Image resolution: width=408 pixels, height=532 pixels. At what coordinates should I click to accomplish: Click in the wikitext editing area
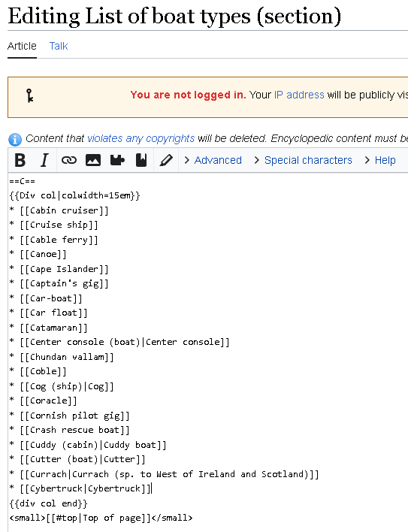coord(208,352)
